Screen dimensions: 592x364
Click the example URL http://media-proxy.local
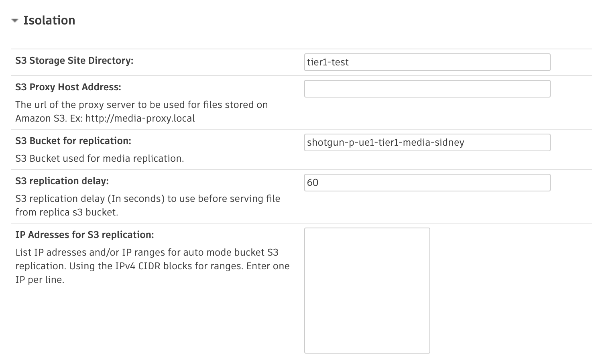[140, 118]
